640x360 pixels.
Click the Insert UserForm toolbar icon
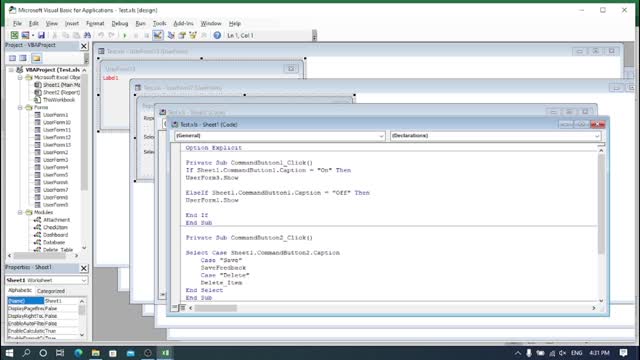coord(25,36)
